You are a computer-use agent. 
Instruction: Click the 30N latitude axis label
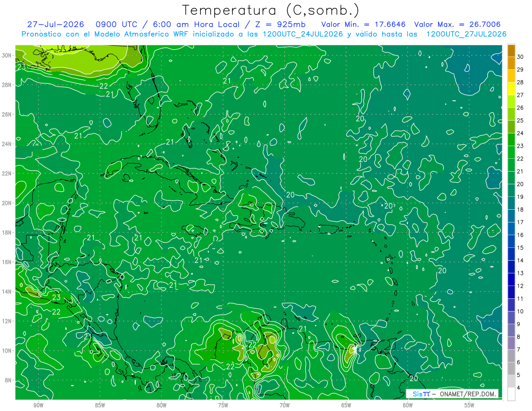coord(7,55)
